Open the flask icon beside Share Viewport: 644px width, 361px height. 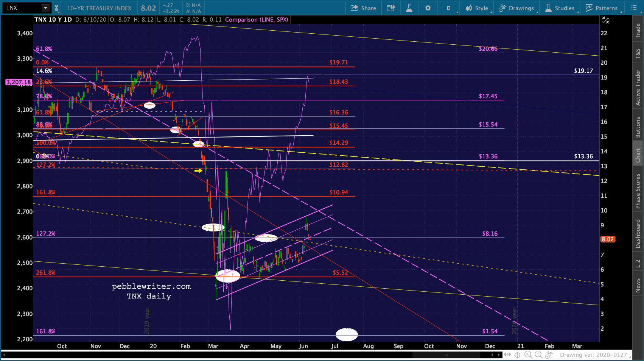coord(409,8)
